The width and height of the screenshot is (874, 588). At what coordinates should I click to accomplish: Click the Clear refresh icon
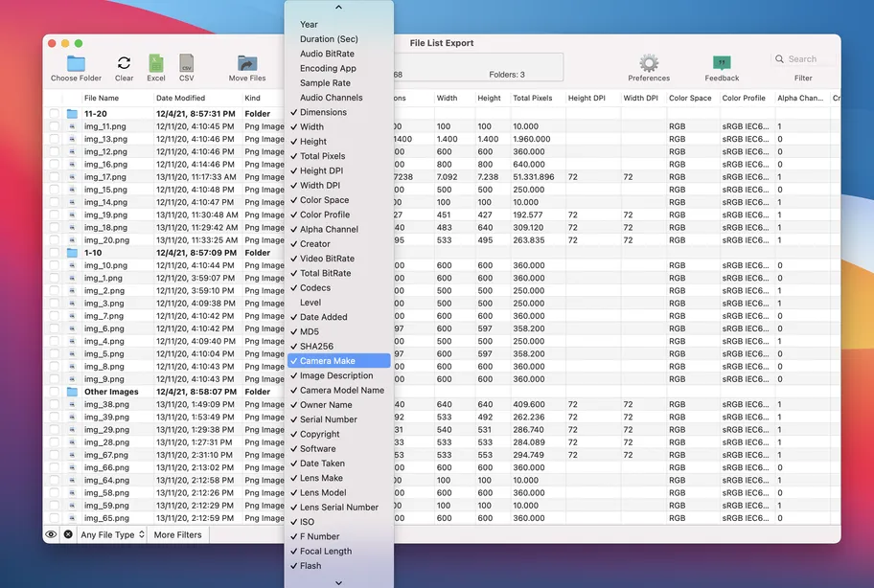click(x=124, y=63)
